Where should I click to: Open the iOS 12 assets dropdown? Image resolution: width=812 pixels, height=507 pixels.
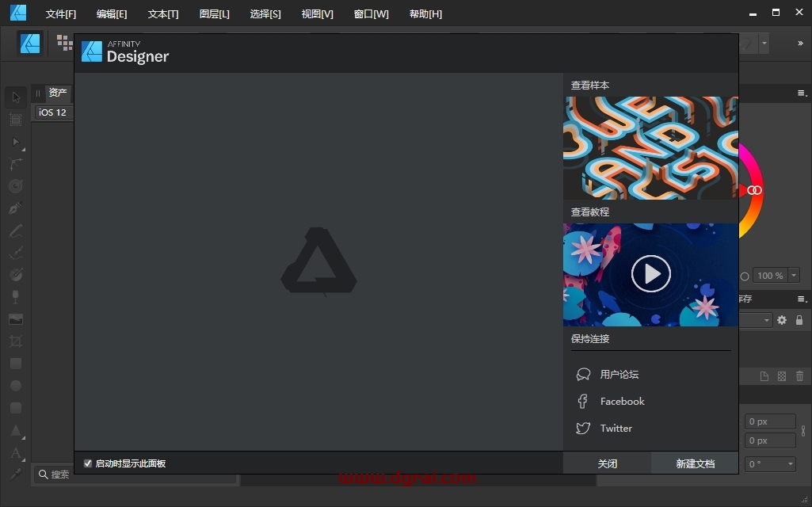tap(54, 112)
